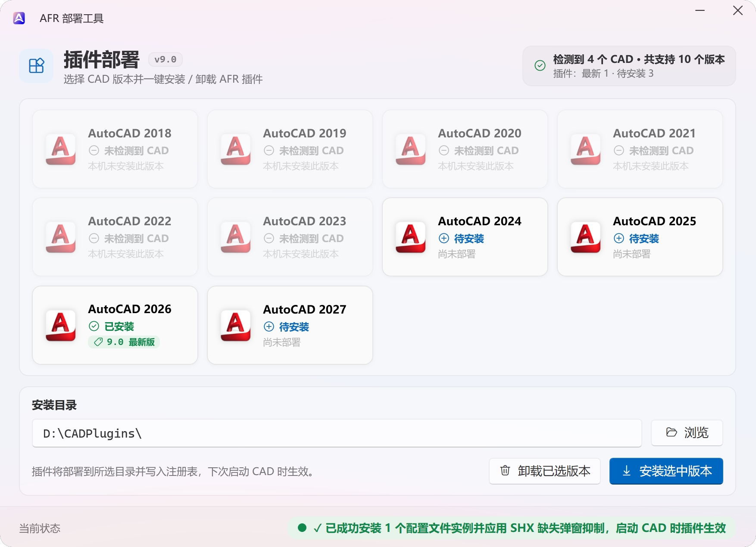Click the 插件部署 page heading
756x547 pixels.
click(102, 59)
